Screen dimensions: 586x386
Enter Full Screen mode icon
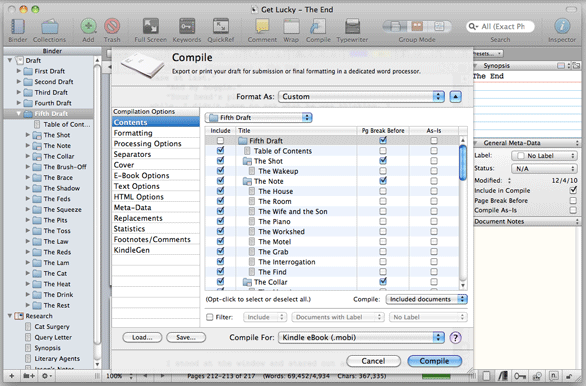pos(151,26)
